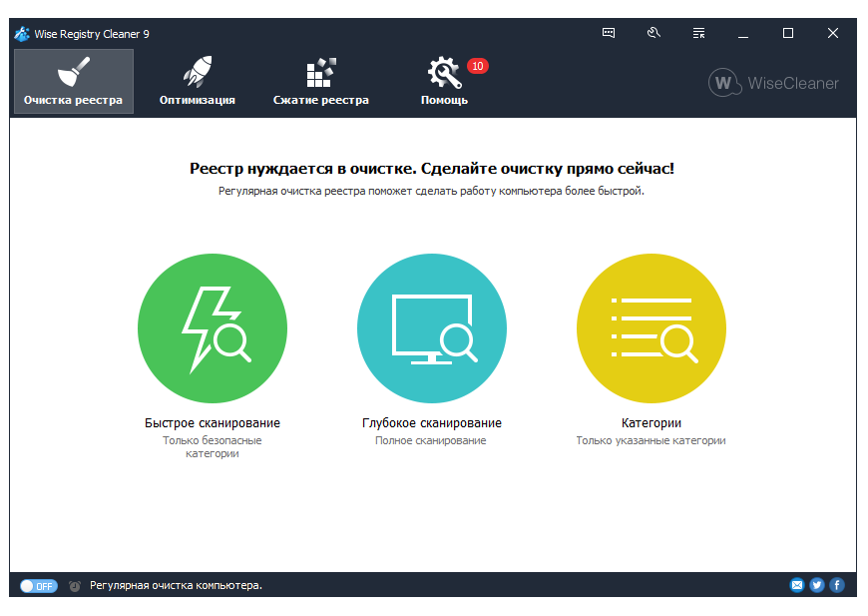This screenshot has height=616, width=868.
Task: Switch to the Сжатие реестра tab
Action: [320, 81]
